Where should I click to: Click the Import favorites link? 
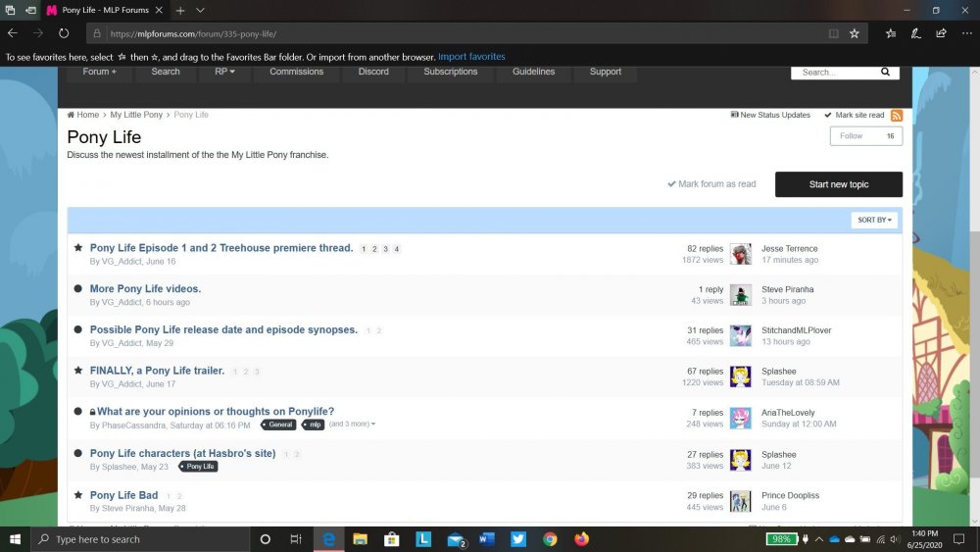[x=471, y=56]
